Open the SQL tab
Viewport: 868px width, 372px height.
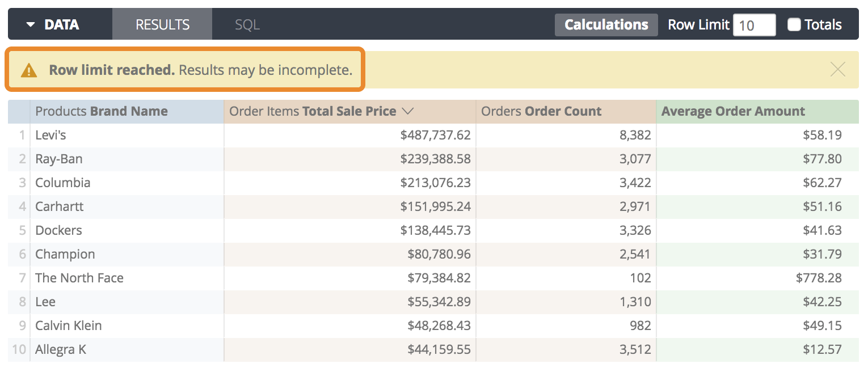tap(247, 24)
